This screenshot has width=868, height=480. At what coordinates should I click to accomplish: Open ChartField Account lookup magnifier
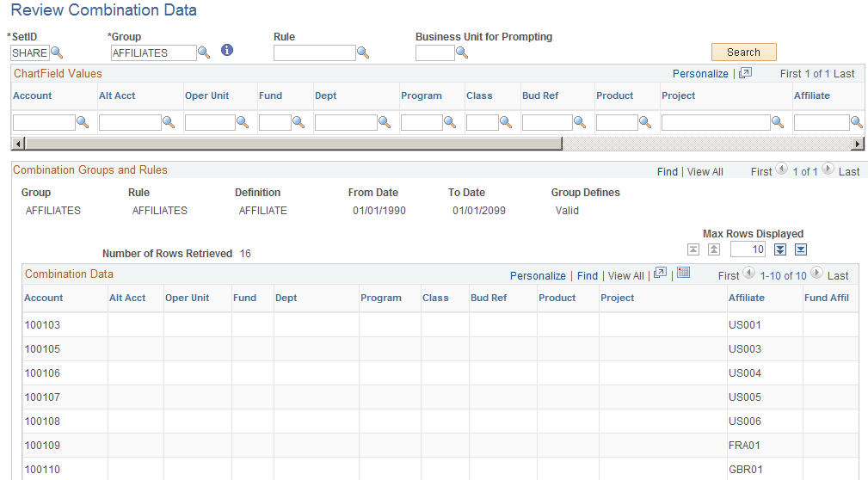(83, 122)
